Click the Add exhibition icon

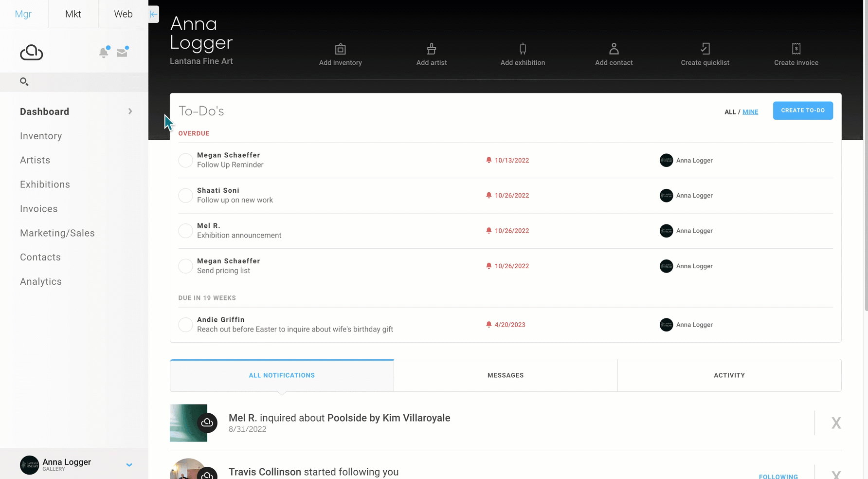coord(523,49)
